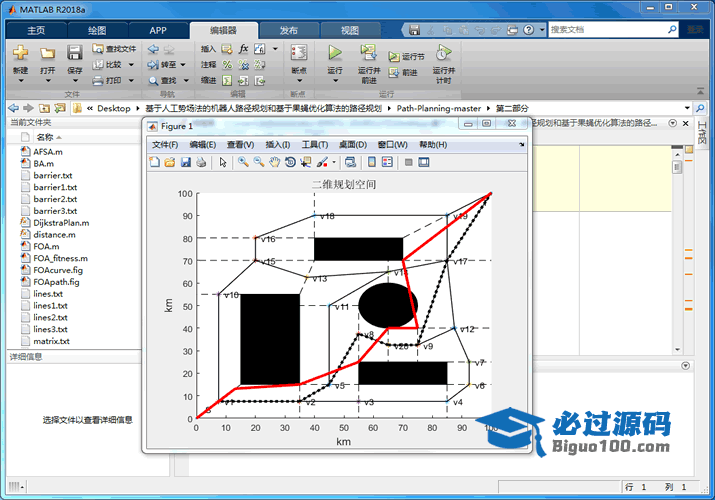
Task: Click the New Figure icon in the Figure 1 toolbar
Action: pos(155,162)
